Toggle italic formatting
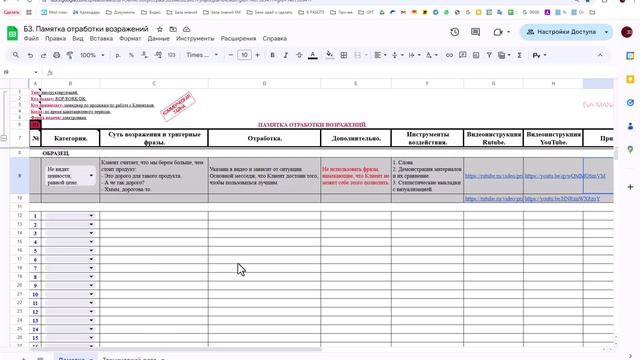Screen dimensions: 640x360 286,55
